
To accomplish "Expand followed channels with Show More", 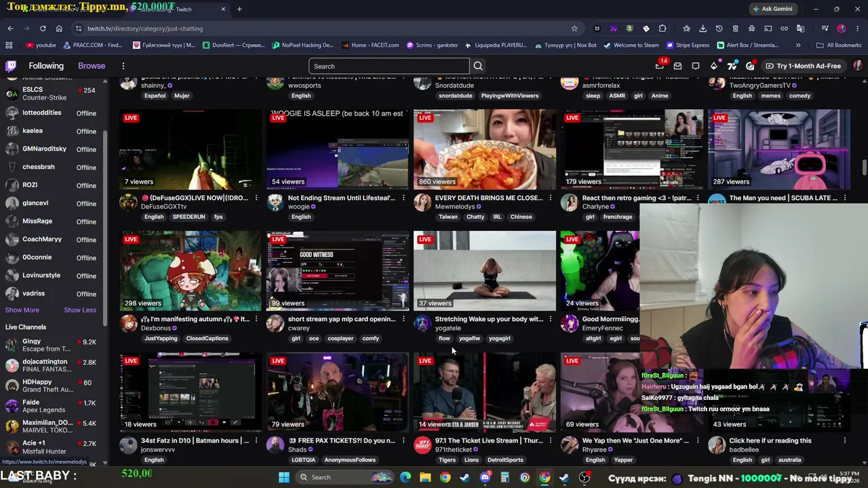I will coord(22,310).
